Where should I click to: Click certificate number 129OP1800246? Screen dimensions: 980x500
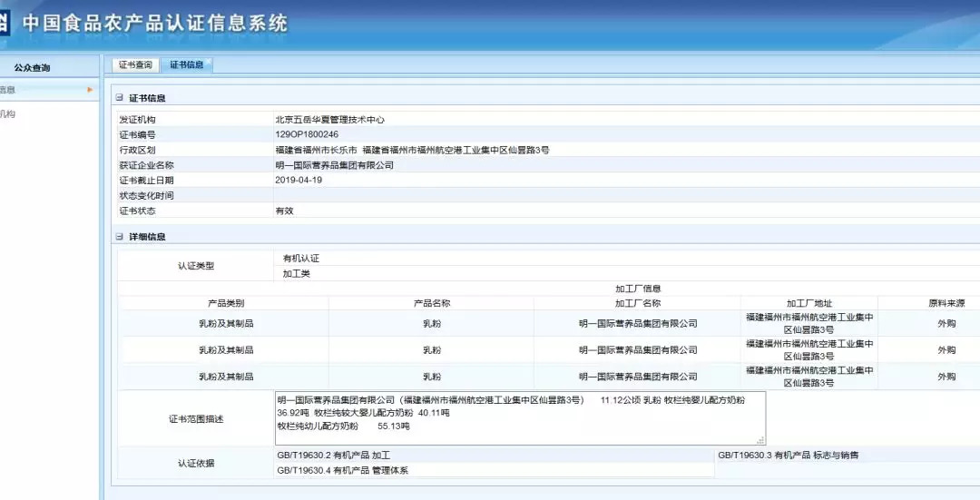[307, 134]
